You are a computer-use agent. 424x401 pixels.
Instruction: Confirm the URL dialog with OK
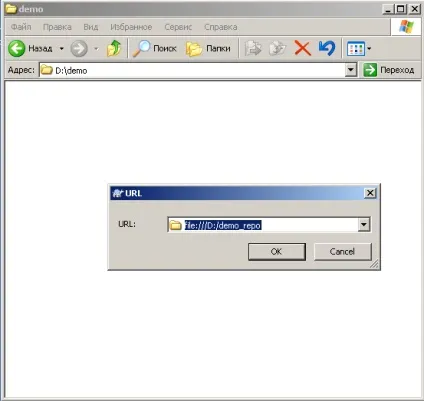(277, 252)
